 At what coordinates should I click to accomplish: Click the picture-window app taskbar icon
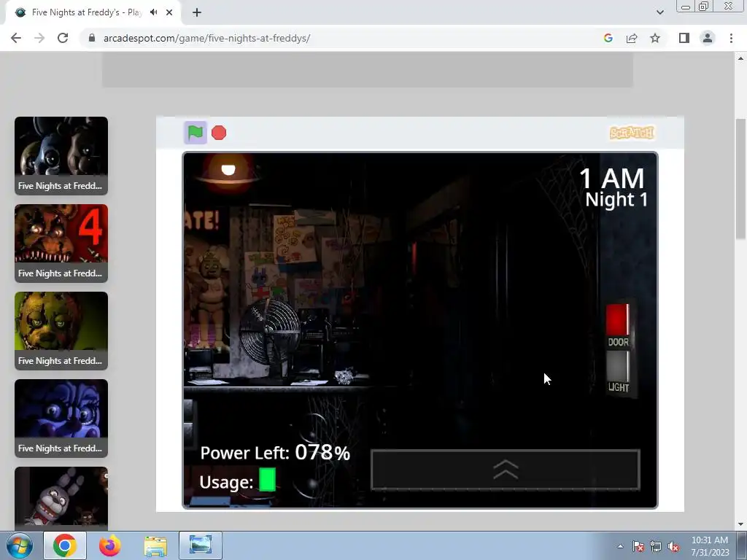[201, 545]
